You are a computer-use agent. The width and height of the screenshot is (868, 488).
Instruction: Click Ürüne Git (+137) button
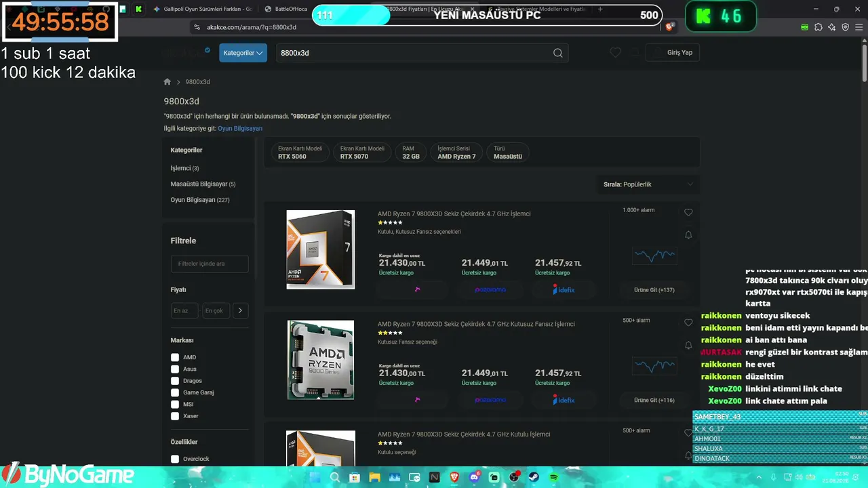click(x=654, y=289)
